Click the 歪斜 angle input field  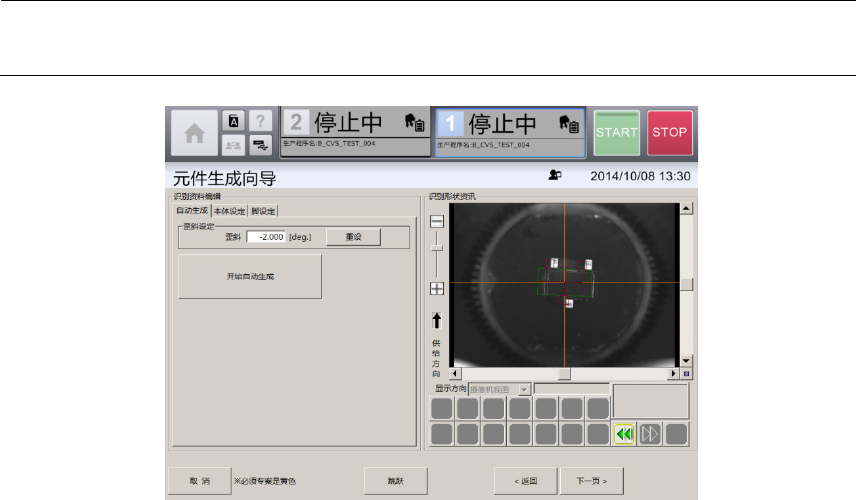point(266,237)
